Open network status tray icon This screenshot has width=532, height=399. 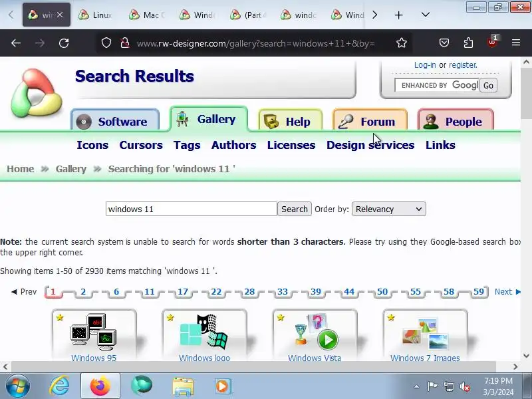(x=448, y=386)
